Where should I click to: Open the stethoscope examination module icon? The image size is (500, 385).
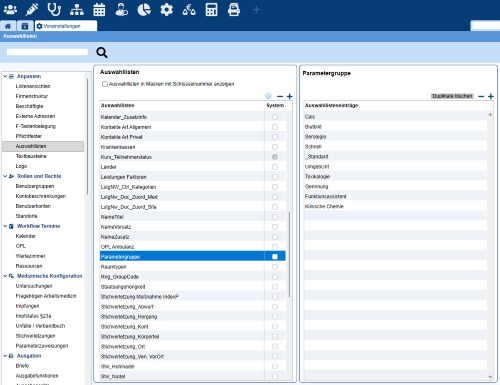click(54, 10)
